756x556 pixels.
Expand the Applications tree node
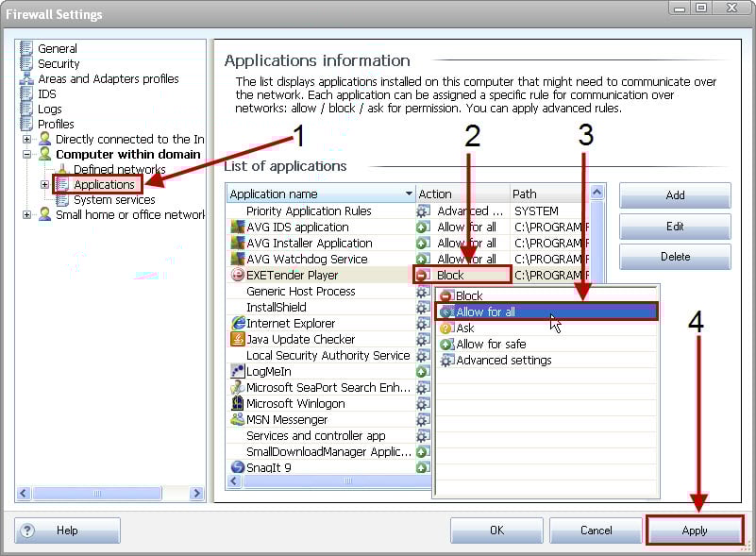tap(44, 184)
